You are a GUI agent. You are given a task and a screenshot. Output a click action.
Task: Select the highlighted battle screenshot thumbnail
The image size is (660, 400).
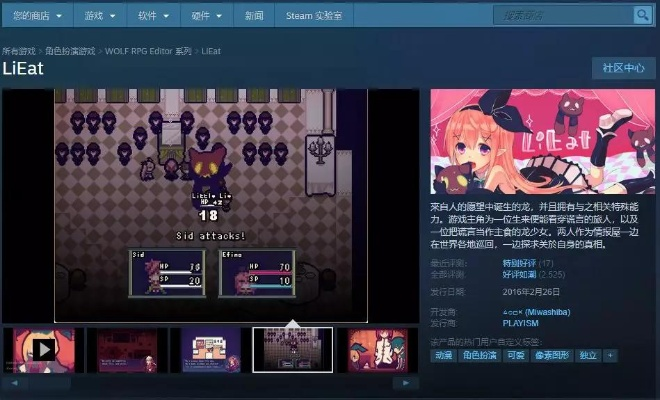click(x=293, y=350)
